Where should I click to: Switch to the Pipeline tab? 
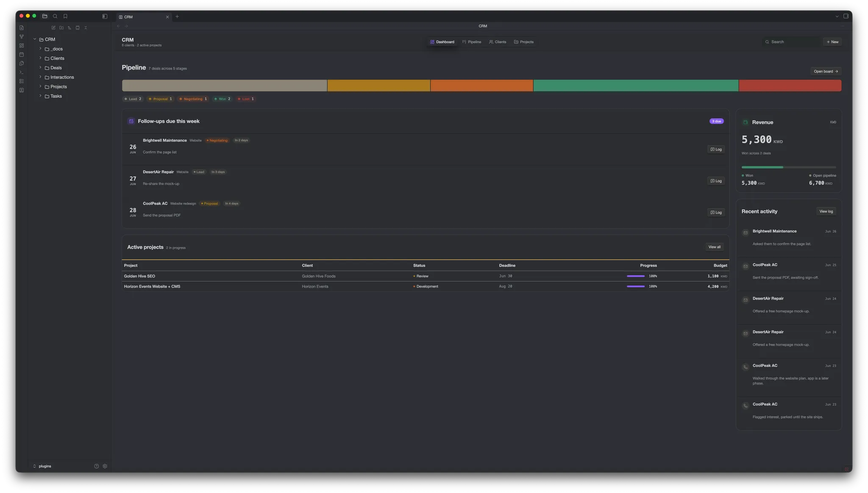pyautogui.click(x=472, y=42)
